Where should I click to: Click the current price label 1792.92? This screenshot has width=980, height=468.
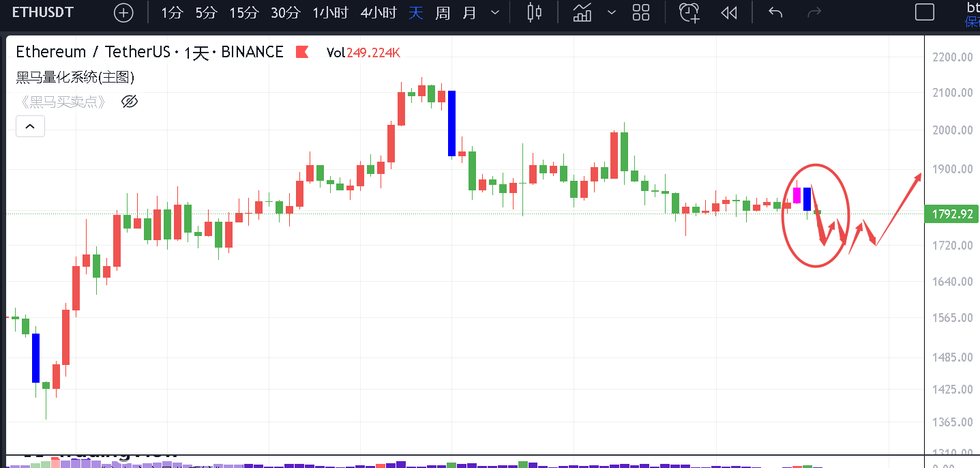click(x=951, y=214)
